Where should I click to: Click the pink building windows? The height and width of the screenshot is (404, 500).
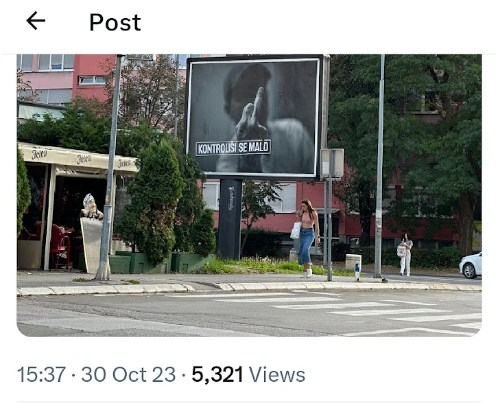coord(57,62)
